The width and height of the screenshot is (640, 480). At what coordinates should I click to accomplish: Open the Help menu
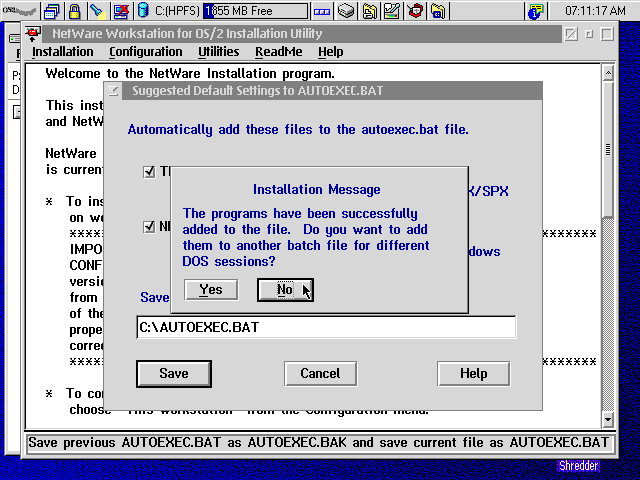[x=331, y=52]
